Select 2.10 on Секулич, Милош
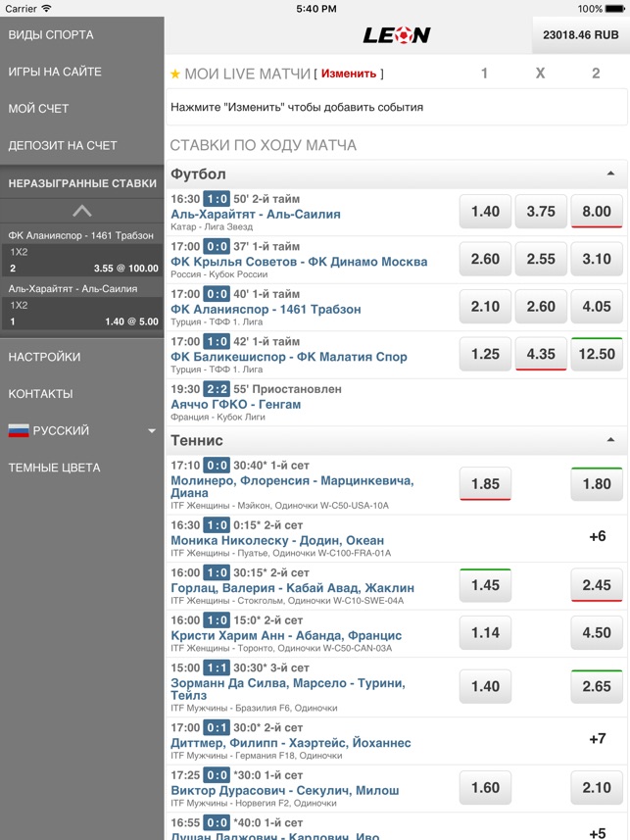 (x=597, y=787)
